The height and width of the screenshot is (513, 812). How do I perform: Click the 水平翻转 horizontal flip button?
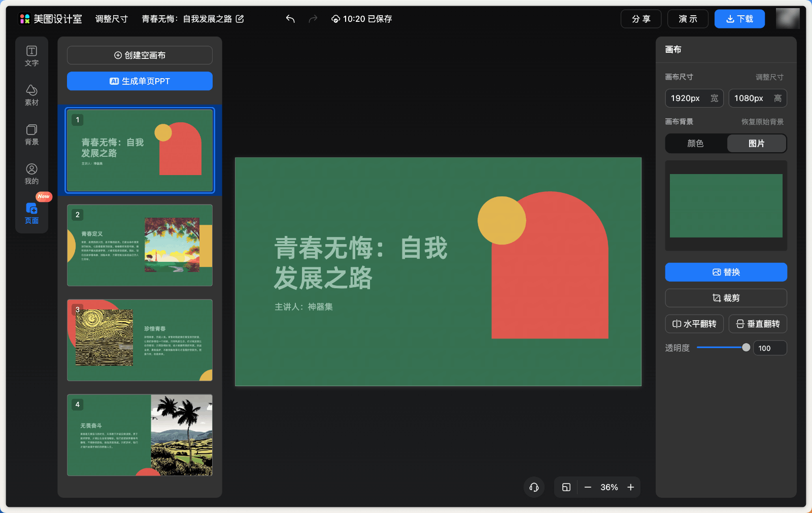tap(694, 324)
